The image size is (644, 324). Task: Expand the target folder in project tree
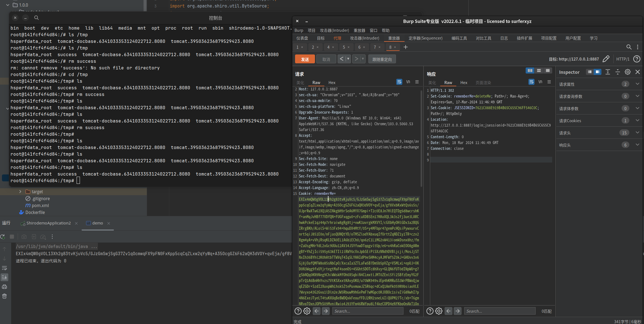coord(20,192)
